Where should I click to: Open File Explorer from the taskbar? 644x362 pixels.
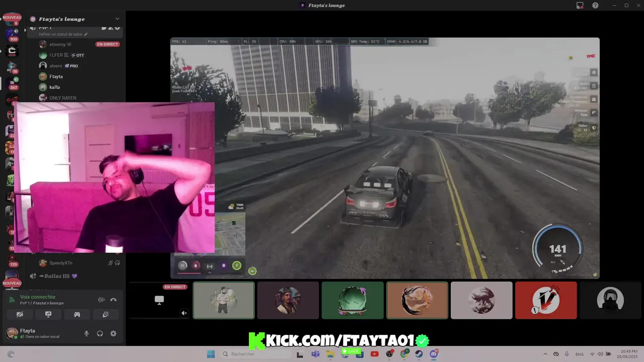pos(330,354)
